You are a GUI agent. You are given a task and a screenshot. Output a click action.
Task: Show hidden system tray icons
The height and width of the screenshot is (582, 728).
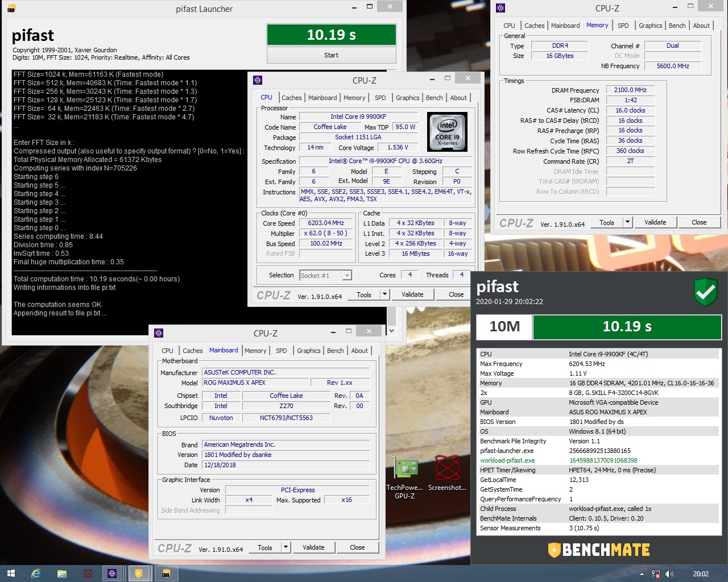tap(642, 574)
